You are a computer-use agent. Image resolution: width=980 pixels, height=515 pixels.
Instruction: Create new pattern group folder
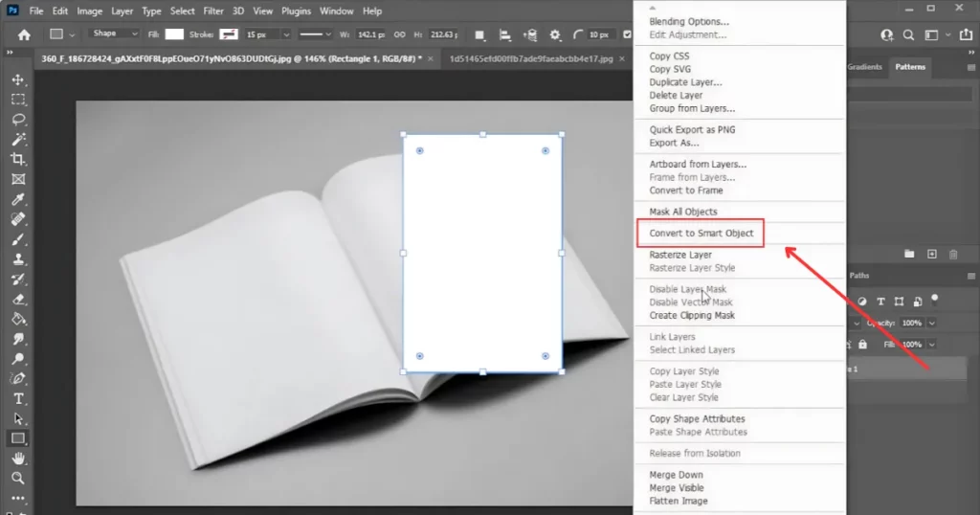click(x=909, y=254)
